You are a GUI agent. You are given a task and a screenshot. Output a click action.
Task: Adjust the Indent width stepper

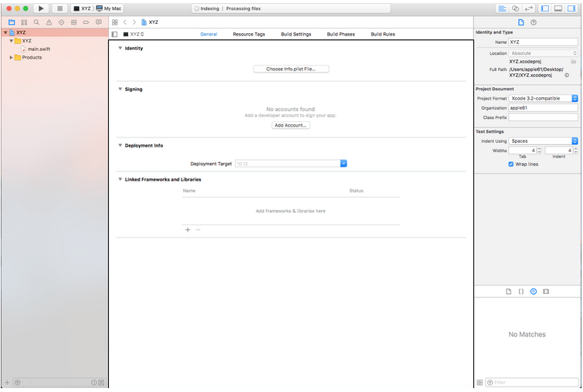(x=576, y=150)
